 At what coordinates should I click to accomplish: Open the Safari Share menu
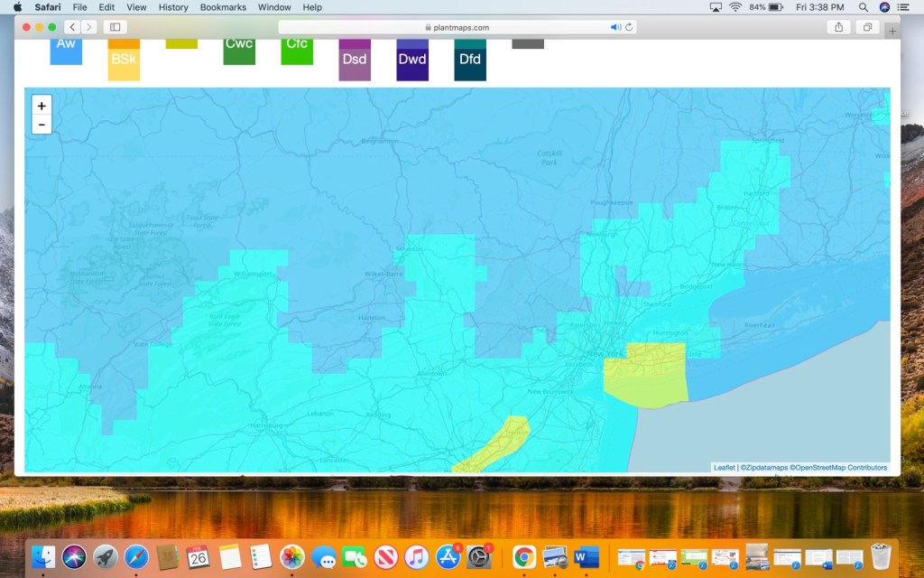coord(838,27)
